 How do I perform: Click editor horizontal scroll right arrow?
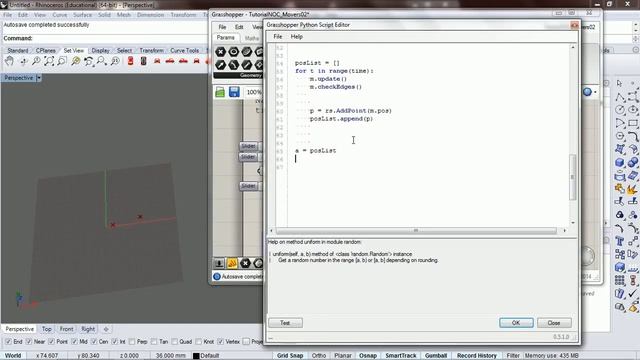point(564,231)
